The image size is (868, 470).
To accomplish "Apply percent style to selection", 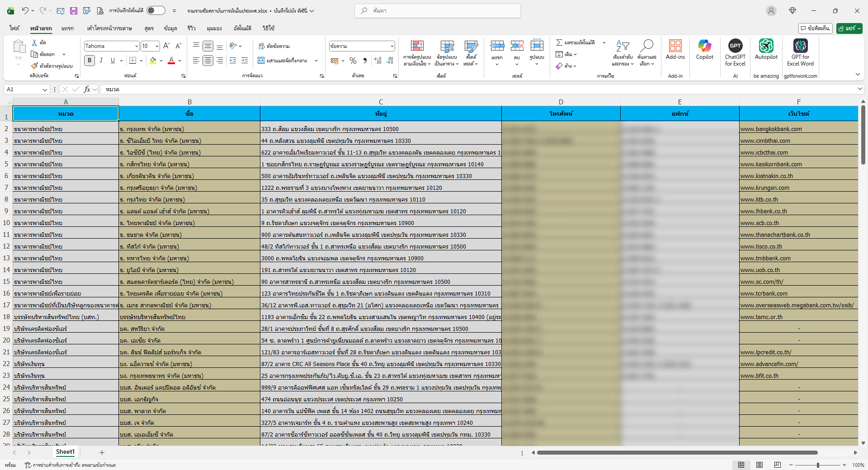I will tap(353, 61).
